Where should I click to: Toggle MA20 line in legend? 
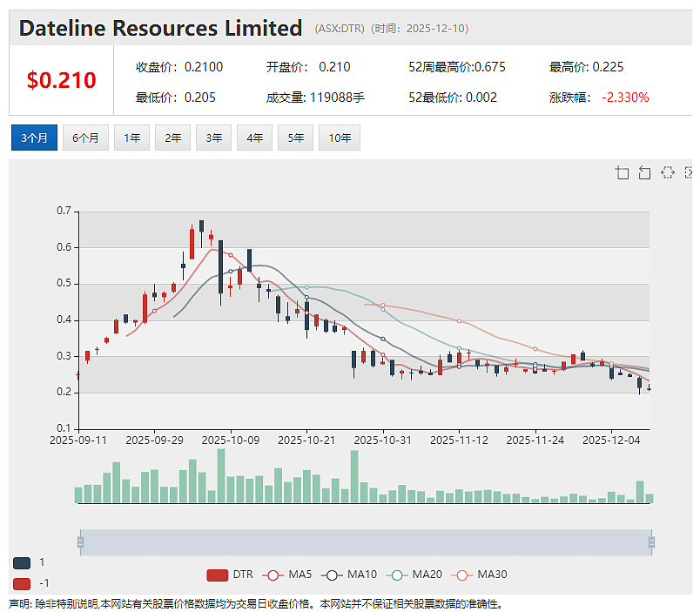414,575
